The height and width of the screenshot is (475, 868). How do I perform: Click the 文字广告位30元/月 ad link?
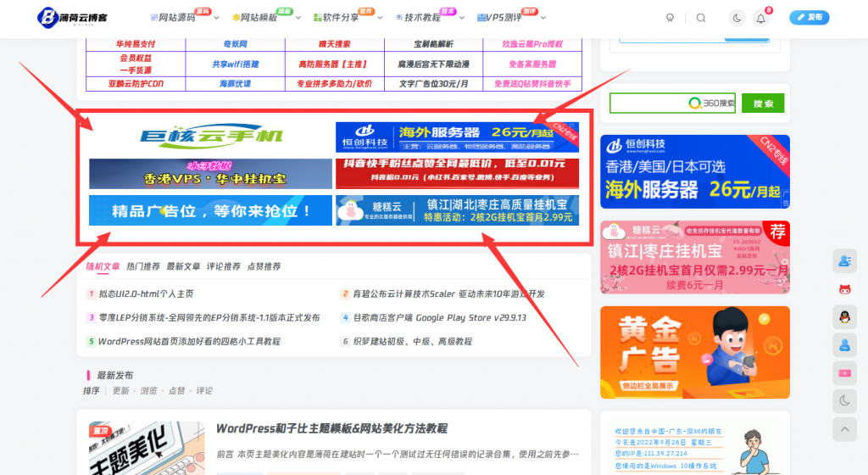[x=433, y=84]
